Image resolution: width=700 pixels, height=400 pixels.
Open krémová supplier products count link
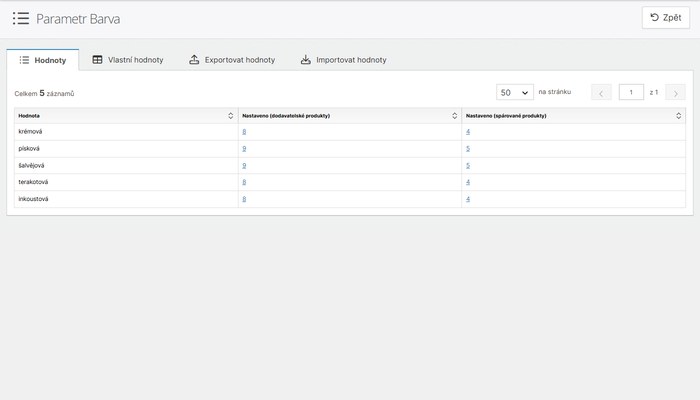244,132
